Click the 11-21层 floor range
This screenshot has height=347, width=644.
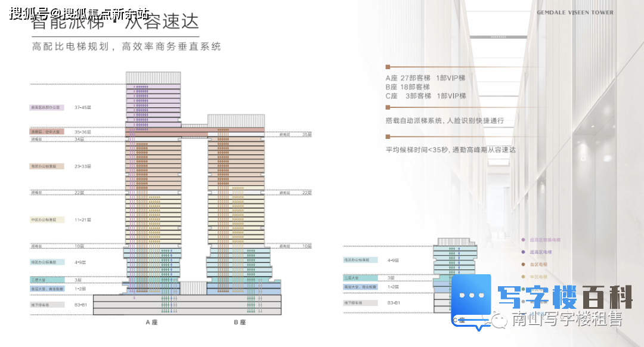pos(82,219)
